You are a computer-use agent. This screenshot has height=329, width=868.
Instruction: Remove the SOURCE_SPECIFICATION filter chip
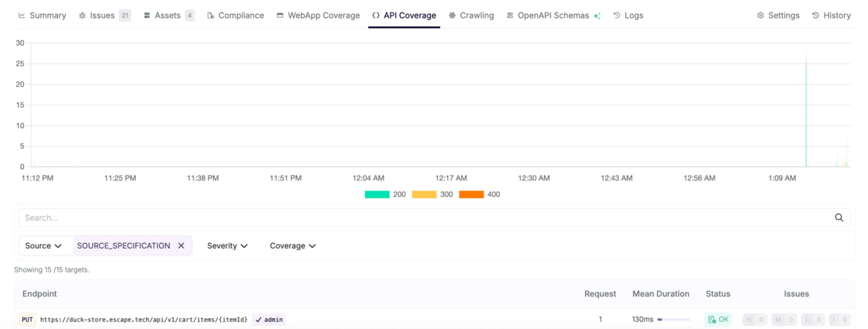click(181, 245)
